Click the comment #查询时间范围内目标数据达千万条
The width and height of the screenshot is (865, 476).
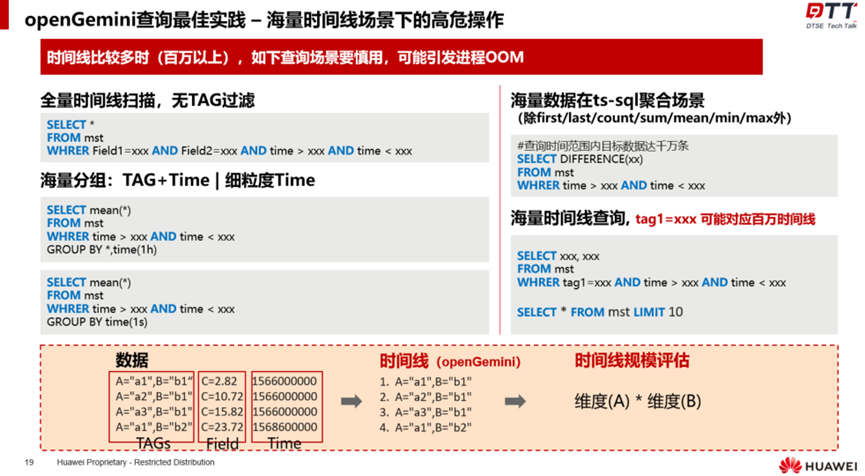click(603, 146)
